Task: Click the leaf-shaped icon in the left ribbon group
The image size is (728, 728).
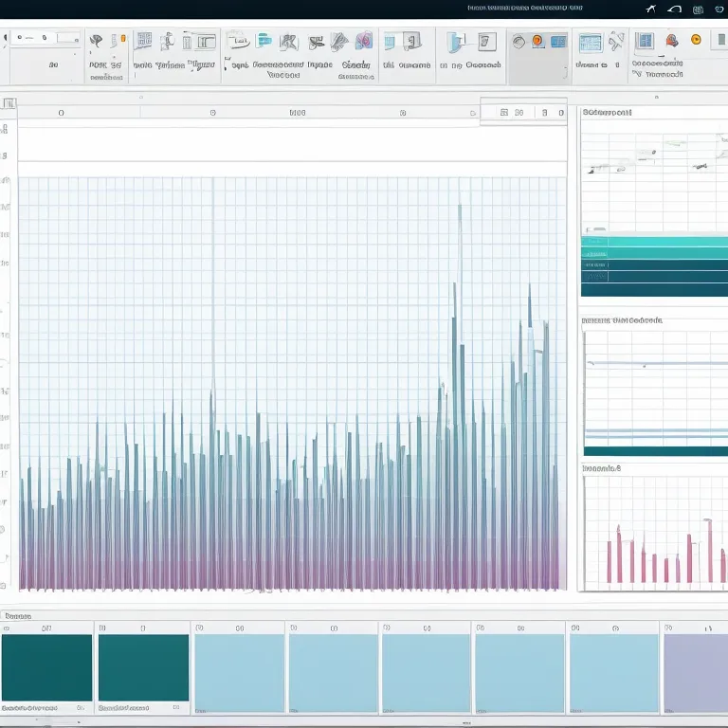Action: click(x=96, y=41)
